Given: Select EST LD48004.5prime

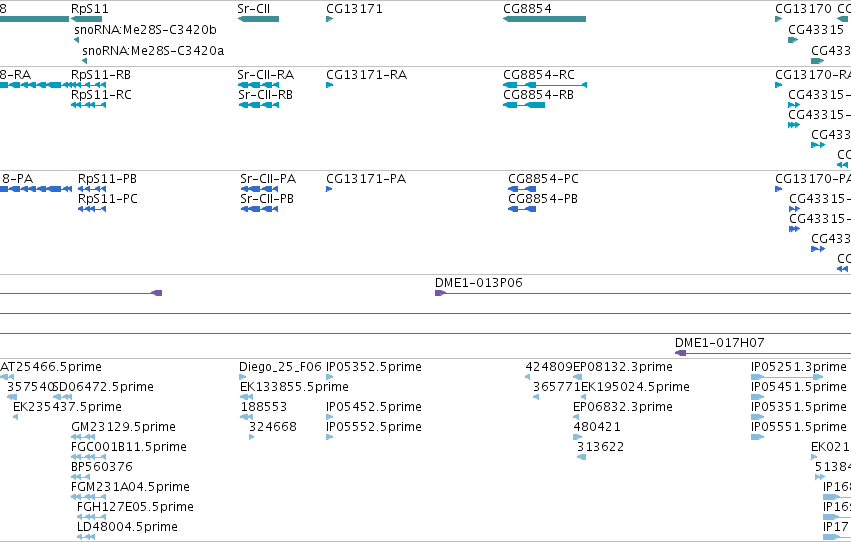Looking at the screenshot, I should tap(127, 527).
